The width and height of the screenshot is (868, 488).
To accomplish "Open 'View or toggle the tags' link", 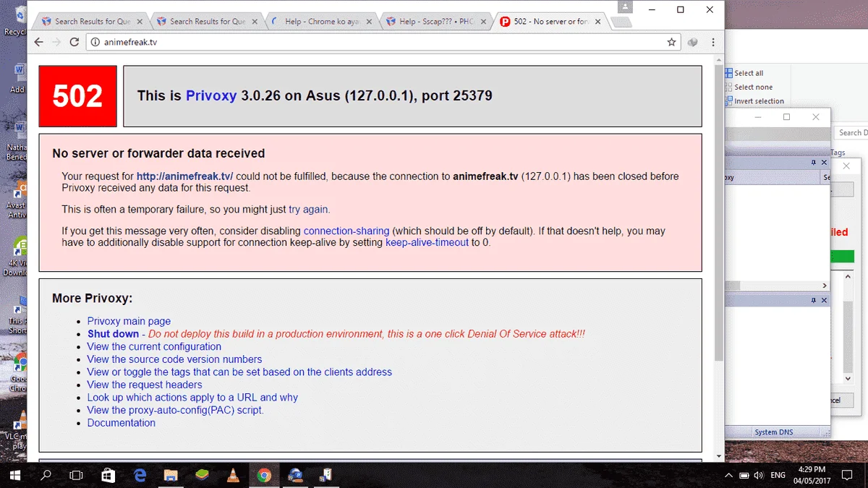I will coord(239,372).
